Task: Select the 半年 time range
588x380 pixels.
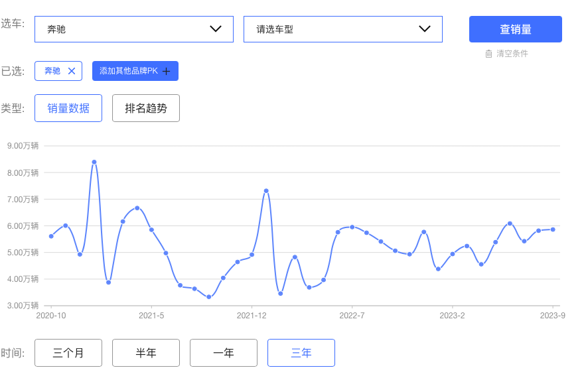Action: click(146, 353)
